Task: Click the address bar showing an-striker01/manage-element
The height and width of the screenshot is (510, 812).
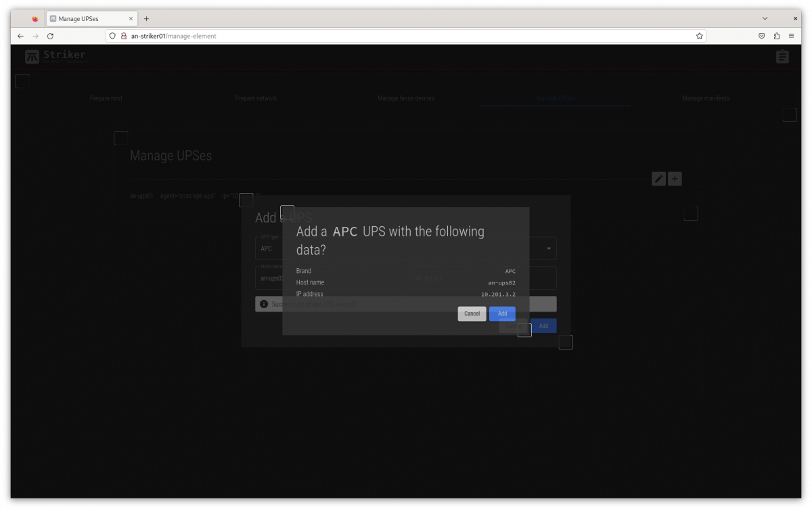Action: [406, 36]
